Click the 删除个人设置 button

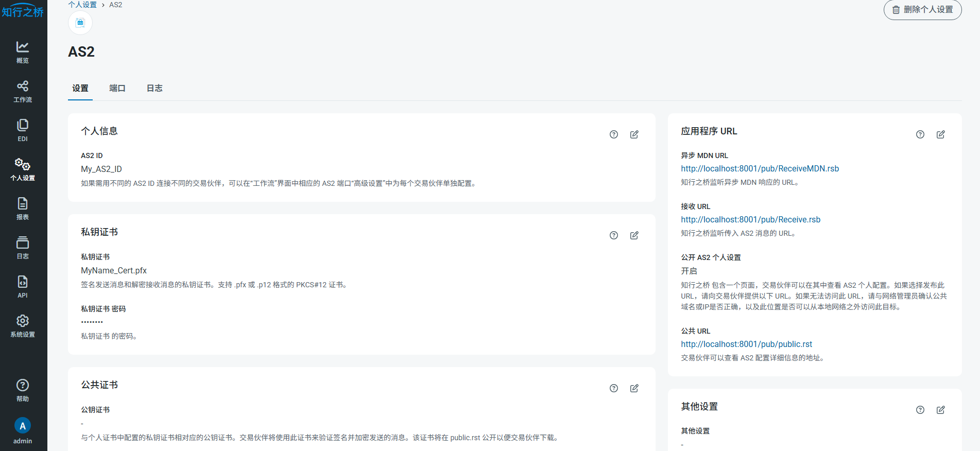coord(922,10)
